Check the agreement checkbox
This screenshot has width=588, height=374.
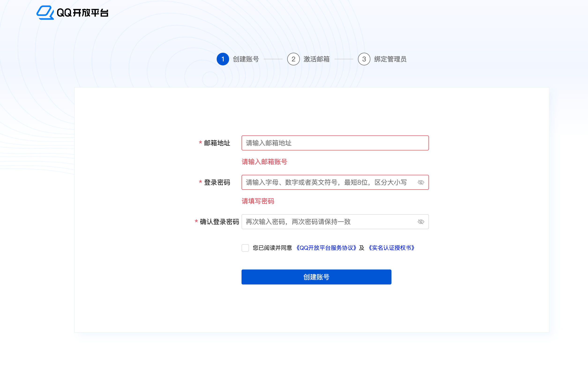pos(245,248)
